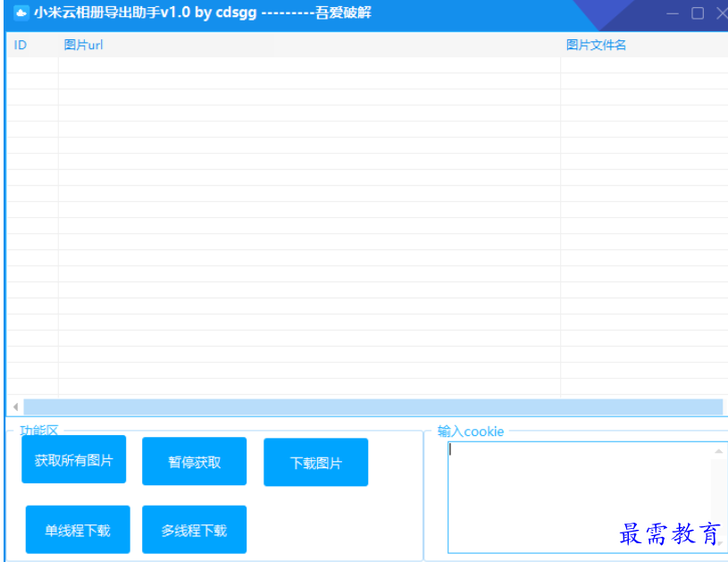
Task: Click the horizontal scrollbar track of the list
Action: (x=373, y=407)
